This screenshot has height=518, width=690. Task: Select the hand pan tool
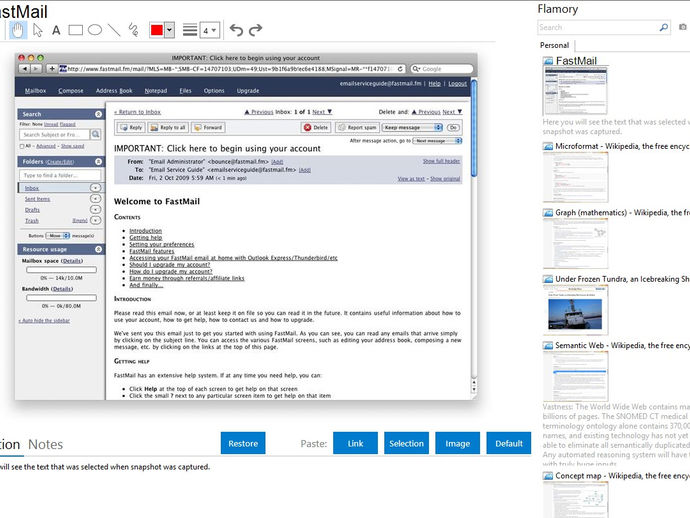pos(18,30)
